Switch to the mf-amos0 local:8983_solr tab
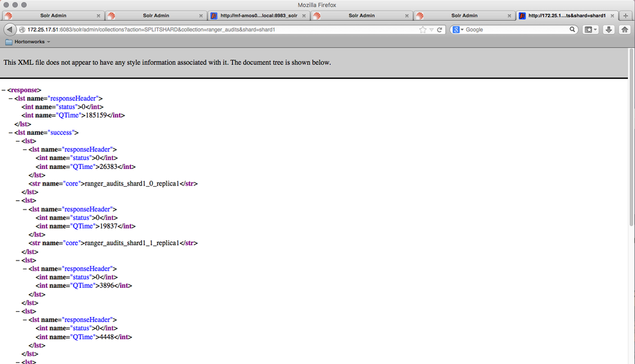Screen dimensions: 635x364 pyautogui.click(x=258, y=16)
